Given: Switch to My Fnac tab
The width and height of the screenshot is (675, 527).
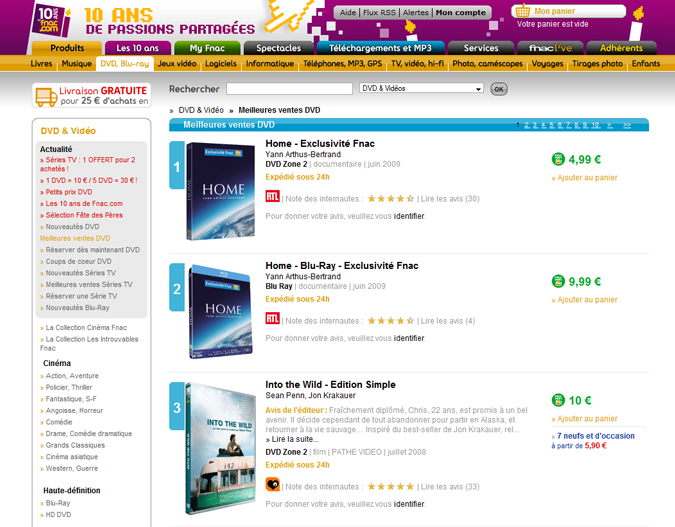Looking at the screenshot, I should [x=207, y=48].
